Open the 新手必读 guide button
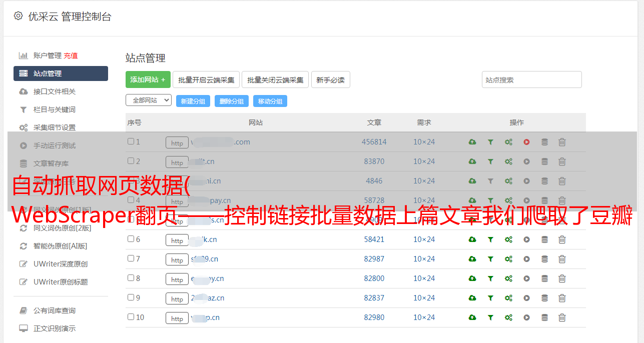 coord(331,79)
